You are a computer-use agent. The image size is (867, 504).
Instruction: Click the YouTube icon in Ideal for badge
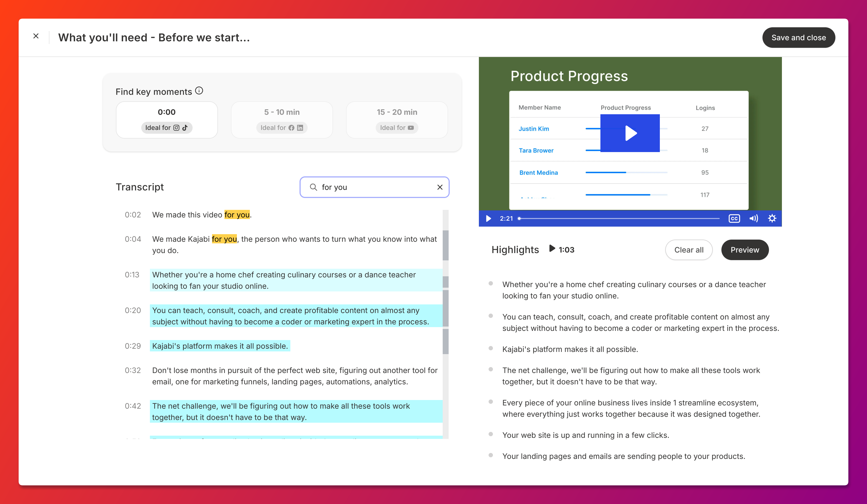[x=411, y=128]
